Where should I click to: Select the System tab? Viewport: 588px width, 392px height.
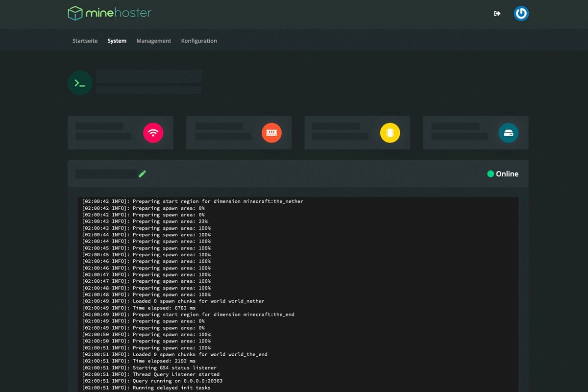pyautogui.click(x=117, y=41)
